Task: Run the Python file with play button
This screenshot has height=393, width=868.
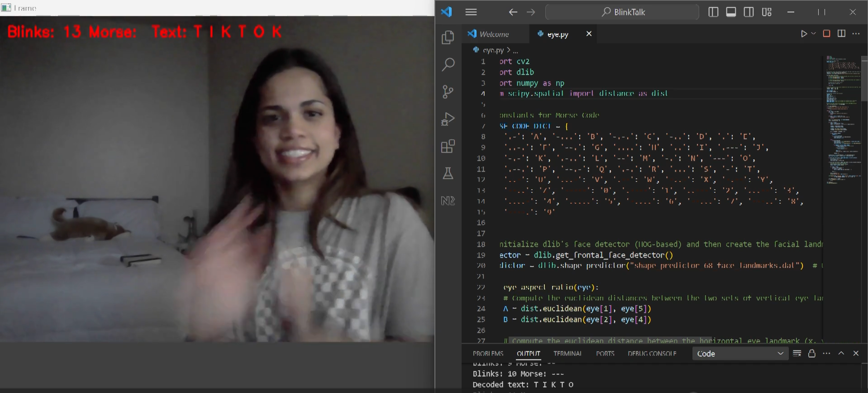Action: 804,34
